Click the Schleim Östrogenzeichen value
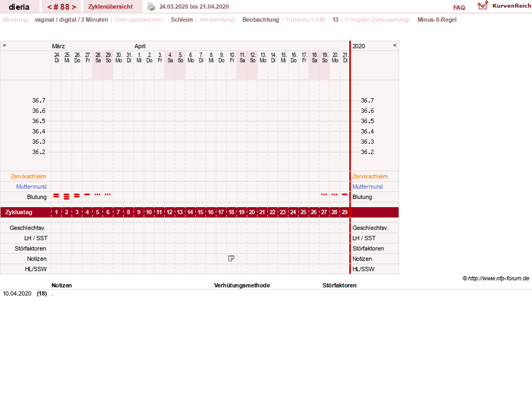This screenshot has width=532, height=404. (x=182, y=20)
